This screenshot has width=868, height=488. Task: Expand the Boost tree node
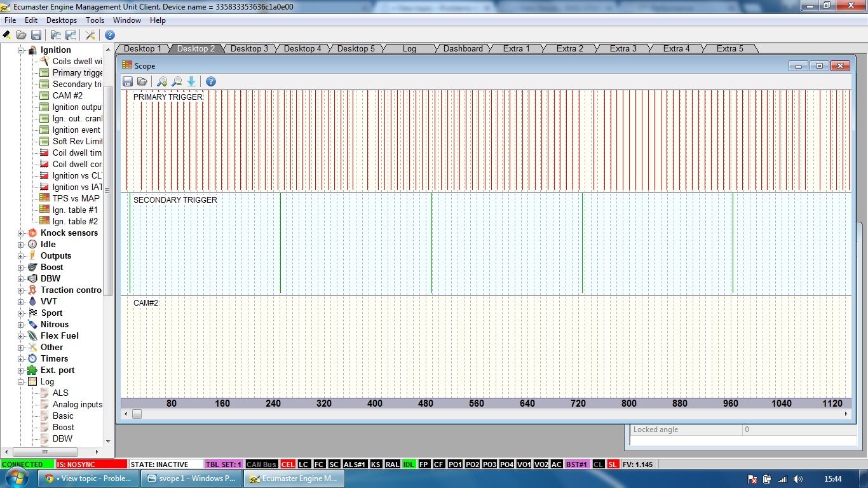21,268
